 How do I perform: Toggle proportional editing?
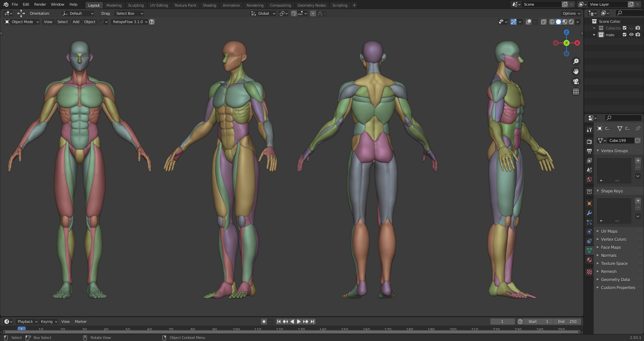[313, 14]
